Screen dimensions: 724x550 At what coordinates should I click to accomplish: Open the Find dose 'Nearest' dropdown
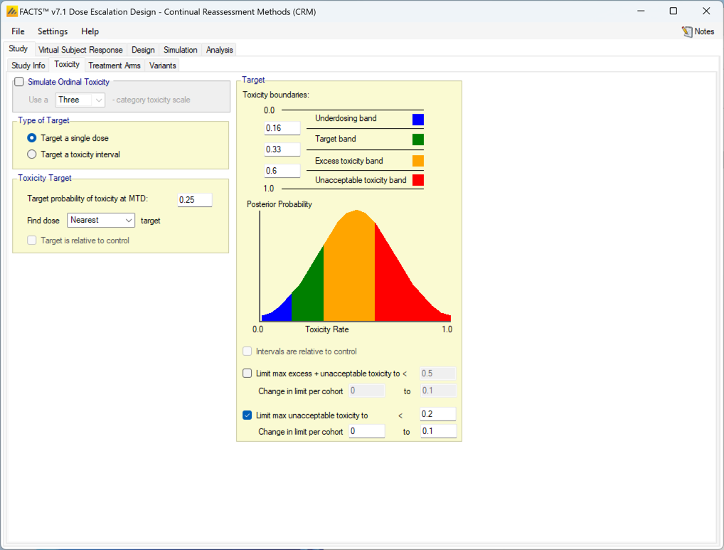pos(101,220)
